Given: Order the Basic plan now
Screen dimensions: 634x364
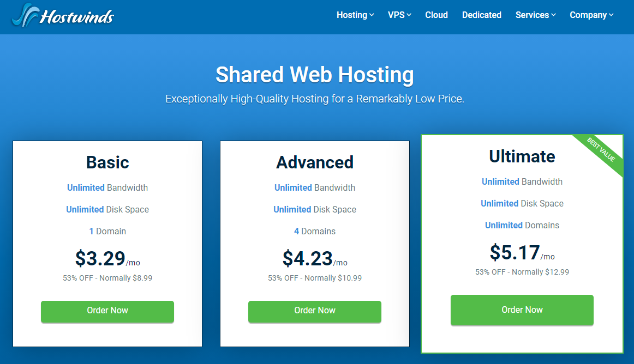Looking at the screenshot, I should pos(107,312).
